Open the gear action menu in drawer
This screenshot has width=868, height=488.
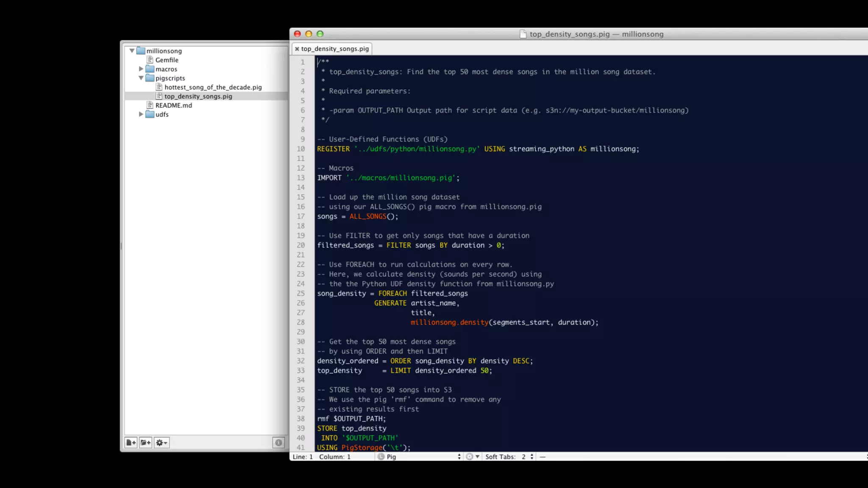click(161, 443)
